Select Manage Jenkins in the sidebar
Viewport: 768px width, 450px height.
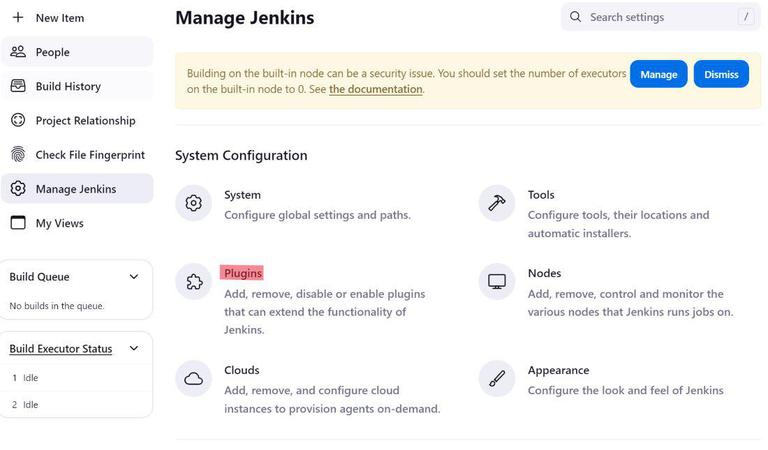[x=75, y=189]
